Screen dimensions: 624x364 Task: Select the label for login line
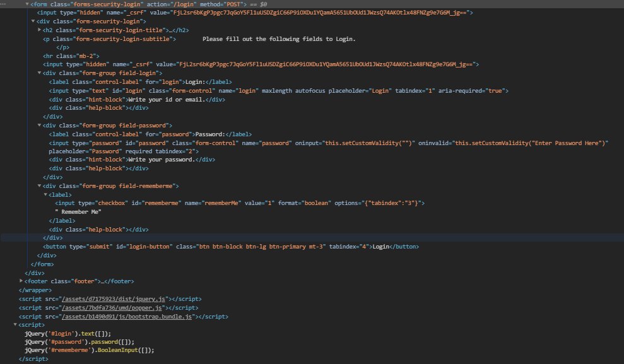point(140,82)
